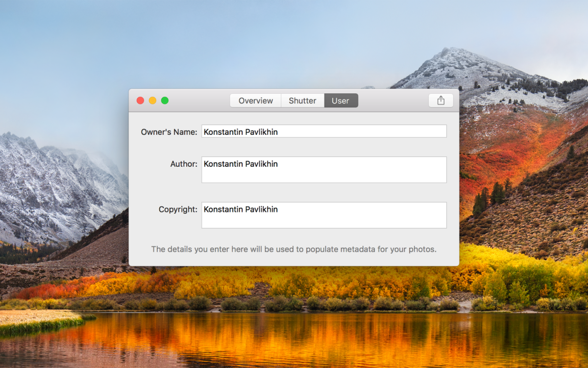The width and height of the screenshot is (588, 368).
Task: Click the "Owner's Name:" label
Action: (x=169, y=131)
